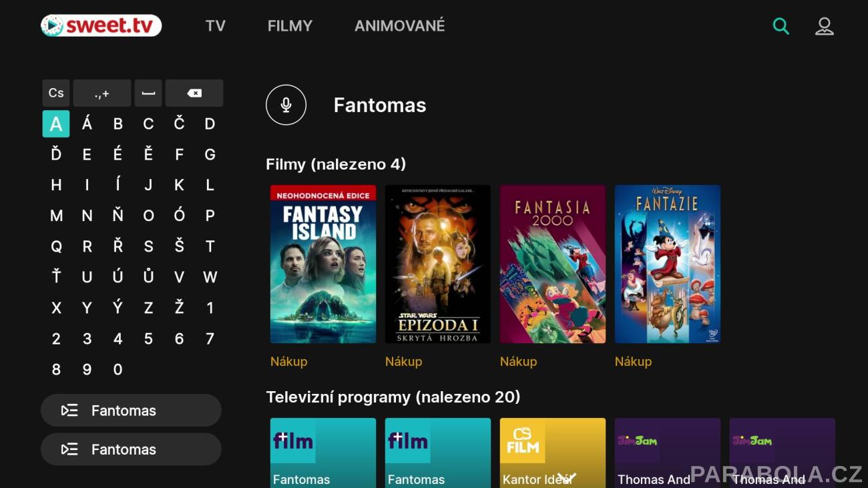Click the Fantomas search query text field

pyautogui.click(x=380, y=105)
